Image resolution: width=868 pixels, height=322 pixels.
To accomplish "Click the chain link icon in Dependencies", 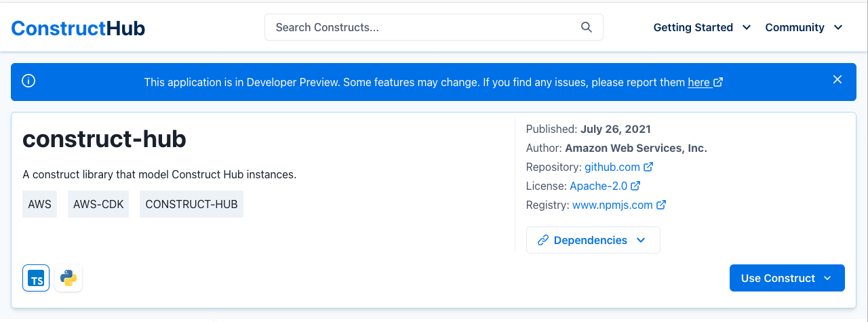I will 542,240.
